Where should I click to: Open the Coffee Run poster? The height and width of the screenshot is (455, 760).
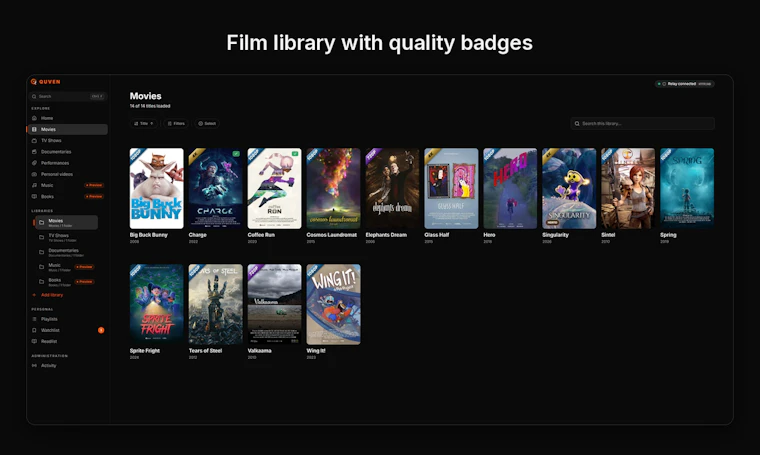point(274,188)
